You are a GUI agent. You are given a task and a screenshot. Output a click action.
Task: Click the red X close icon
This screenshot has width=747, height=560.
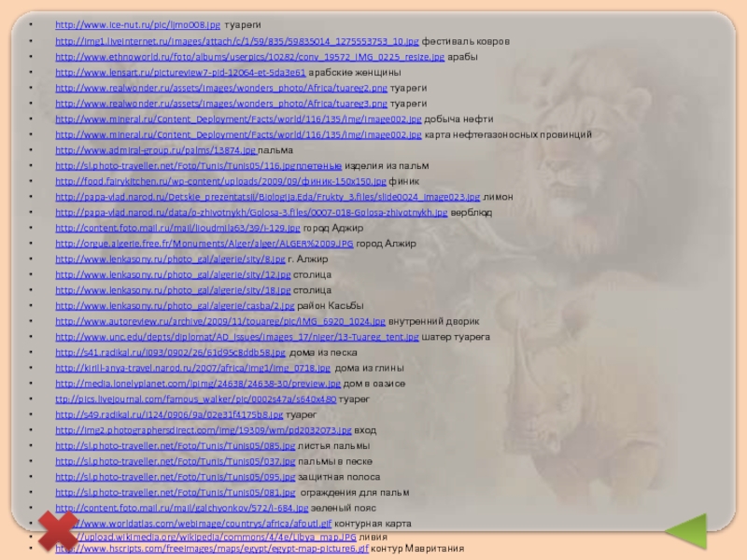tap(58, 531)
